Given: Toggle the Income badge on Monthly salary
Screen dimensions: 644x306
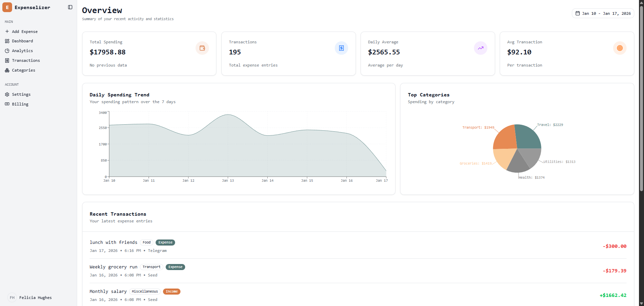Looking at the screenshot, I should tap(172, 291).
